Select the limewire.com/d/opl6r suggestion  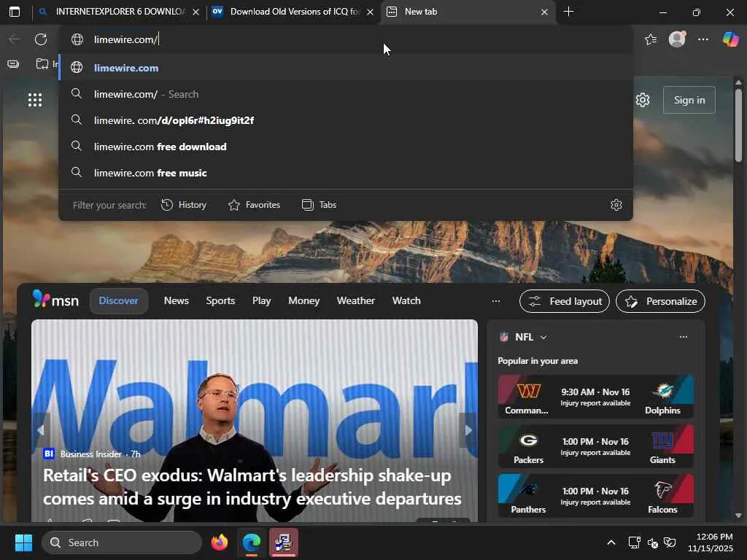click(x=346, y=120)
